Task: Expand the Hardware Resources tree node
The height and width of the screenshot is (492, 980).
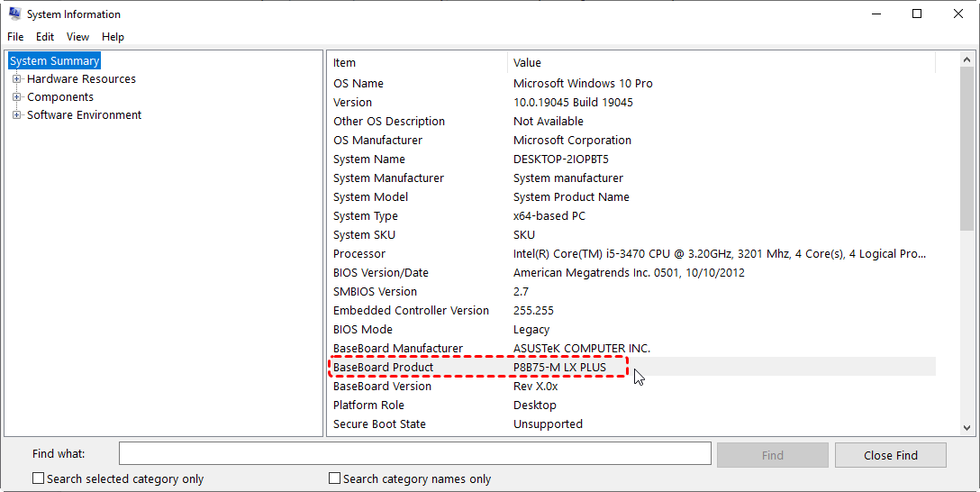Action: tap(16, 79)
